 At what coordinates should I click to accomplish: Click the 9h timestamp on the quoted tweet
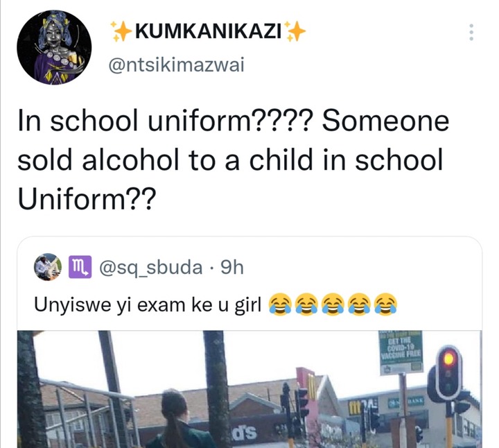[232, 268]
